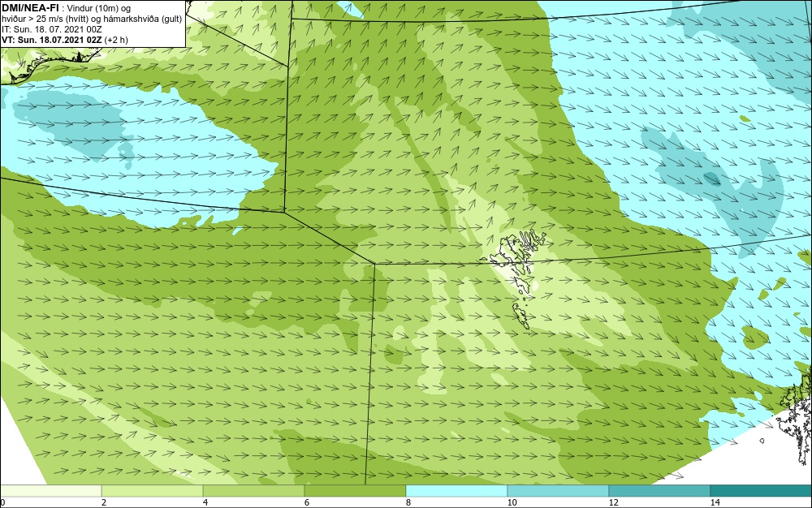The image size is (812, 508).
Task: Click the dark teal wind maximum spot east of the islands
Action: pos(712,179)
